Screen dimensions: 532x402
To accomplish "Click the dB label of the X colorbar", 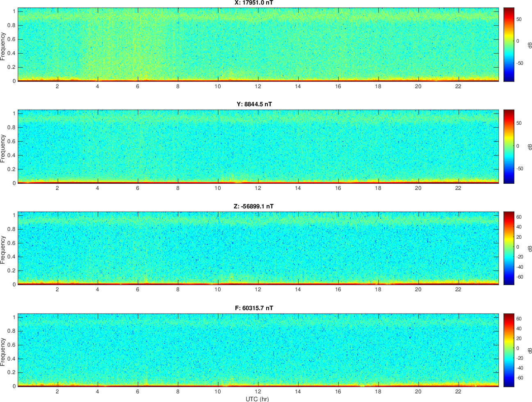I will 529,45.
